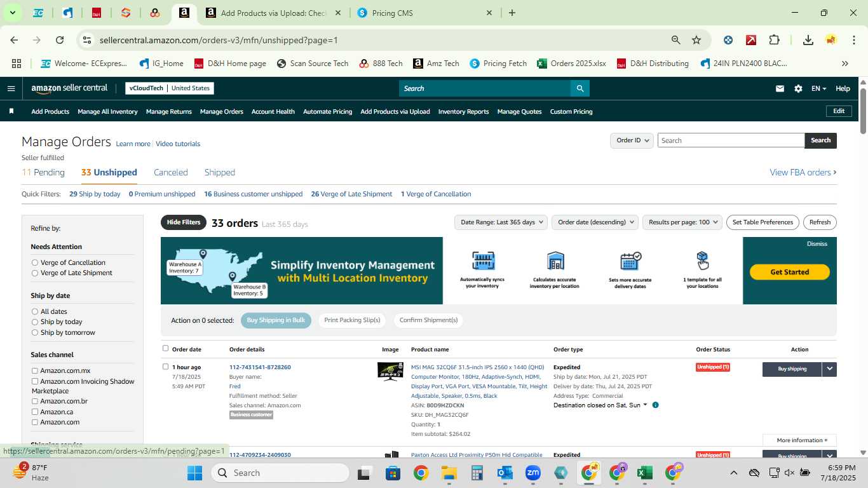
Task: Open Excel from the taskbar
Action: pos(644,473)
